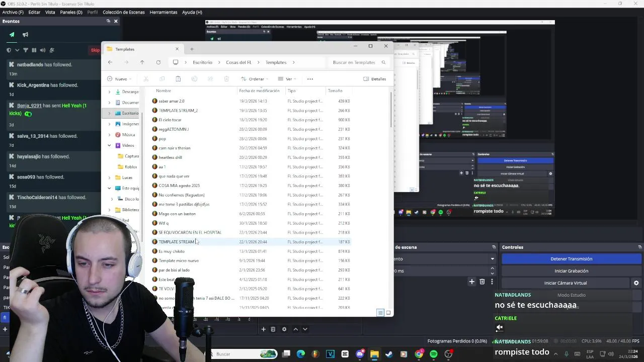Viewport: 644px width, 362px height.
Task: Open the Herramientas menu
Action: 164,12
